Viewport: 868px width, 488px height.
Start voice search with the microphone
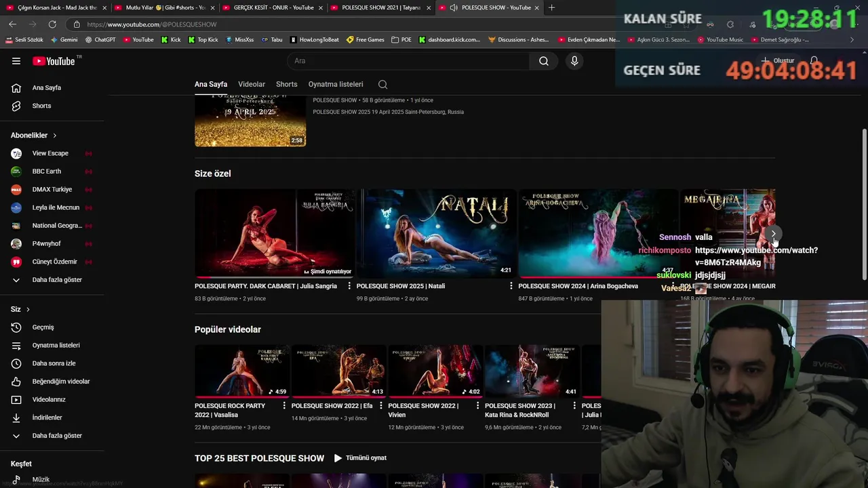click(x=574, y=61)
